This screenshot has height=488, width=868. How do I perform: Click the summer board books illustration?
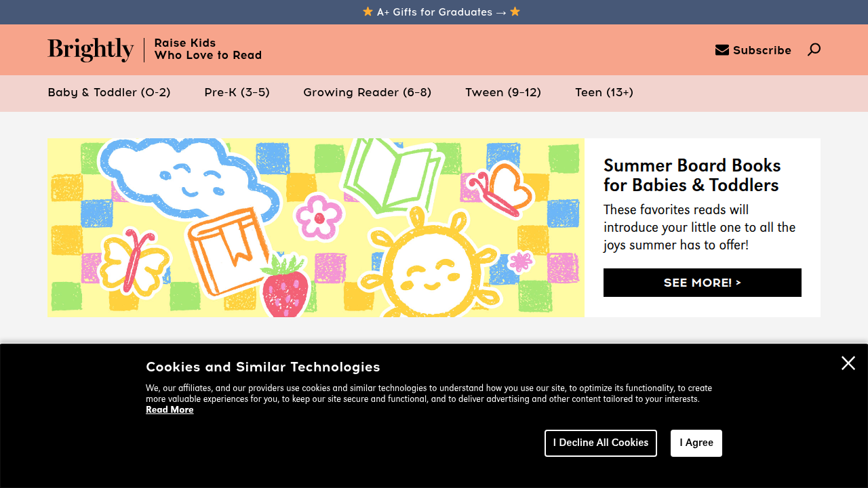[x=316, y=228]
